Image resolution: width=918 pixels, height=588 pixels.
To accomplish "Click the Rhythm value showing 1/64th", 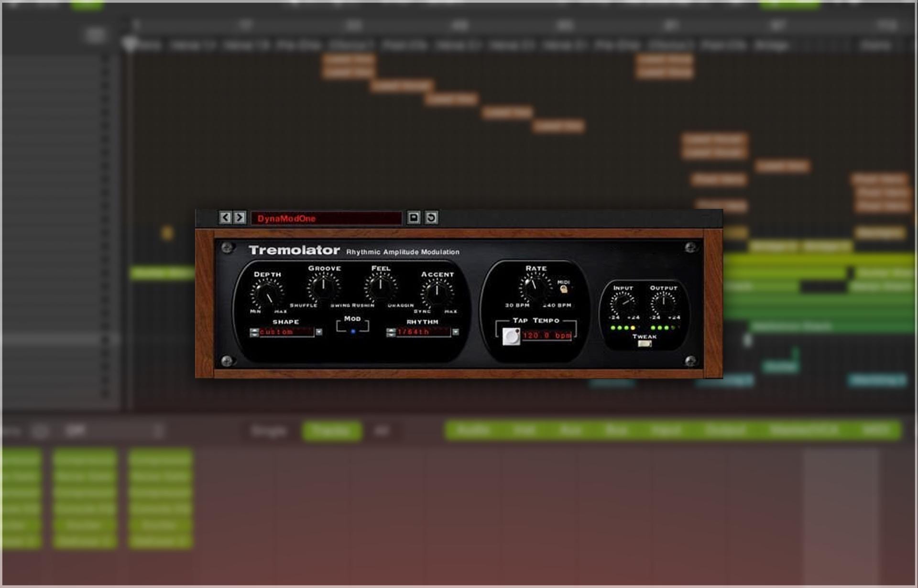I will click(423, 332).
